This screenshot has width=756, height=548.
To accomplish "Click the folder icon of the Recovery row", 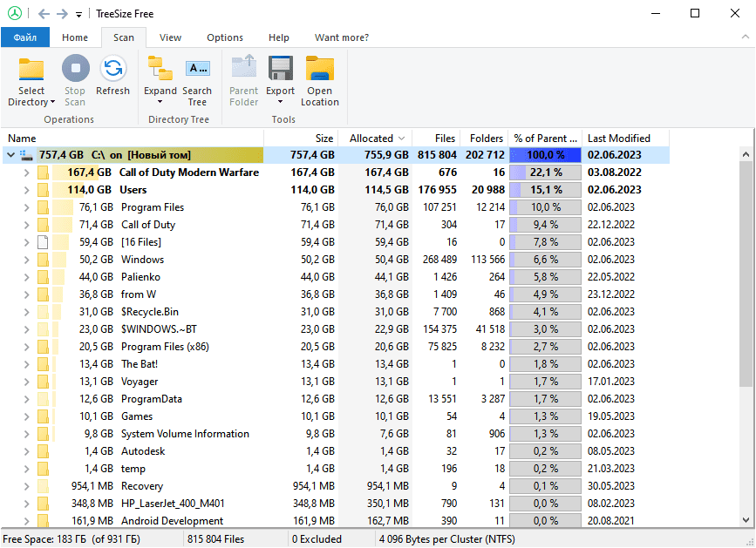I will (x=43, y=486).
